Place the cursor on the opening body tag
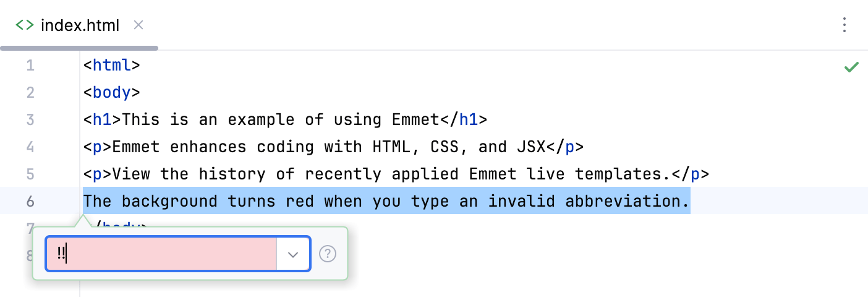Screen dimensions: 868x297 coord(112,92)
